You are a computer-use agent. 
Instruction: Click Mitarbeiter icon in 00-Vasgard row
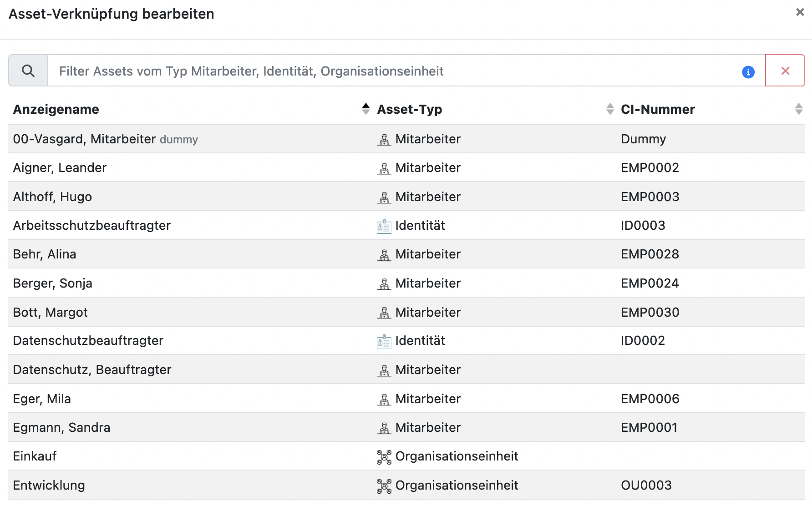[384, 139]
